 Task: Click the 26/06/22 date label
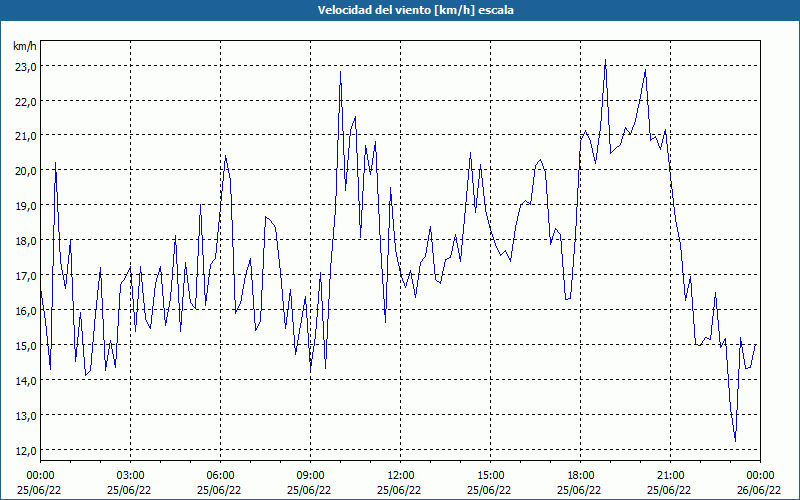761,490
